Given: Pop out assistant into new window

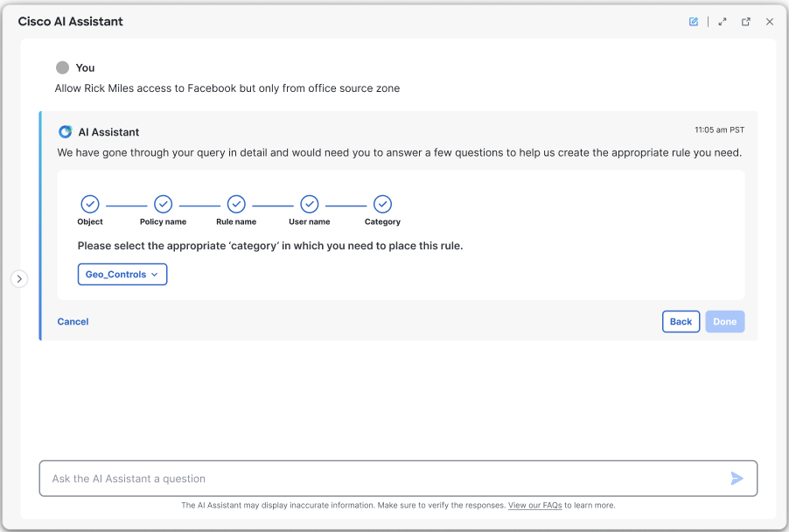Looking at the screenshot, I should pos(746,22).
